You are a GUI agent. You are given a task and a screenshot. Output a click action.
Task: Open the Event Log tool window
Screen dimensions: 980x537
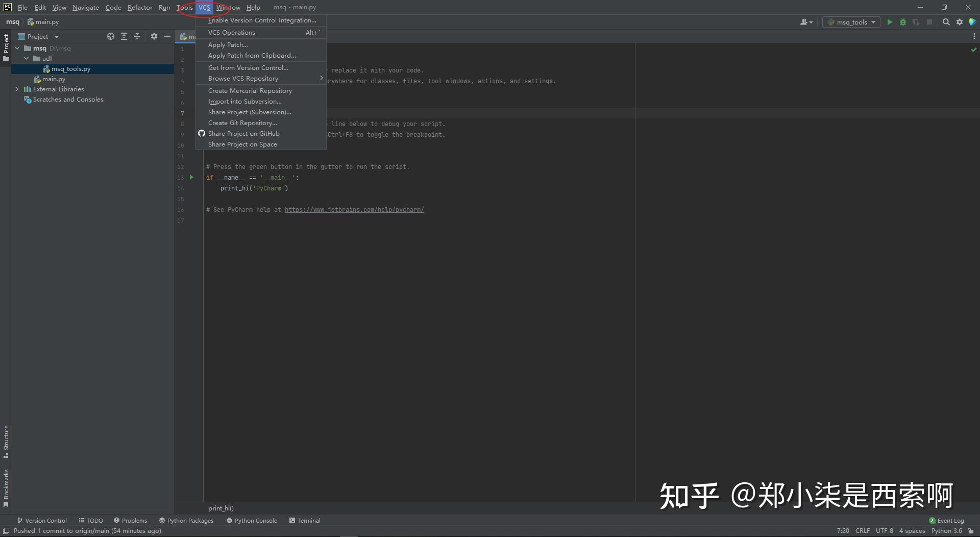click(950, 520)
